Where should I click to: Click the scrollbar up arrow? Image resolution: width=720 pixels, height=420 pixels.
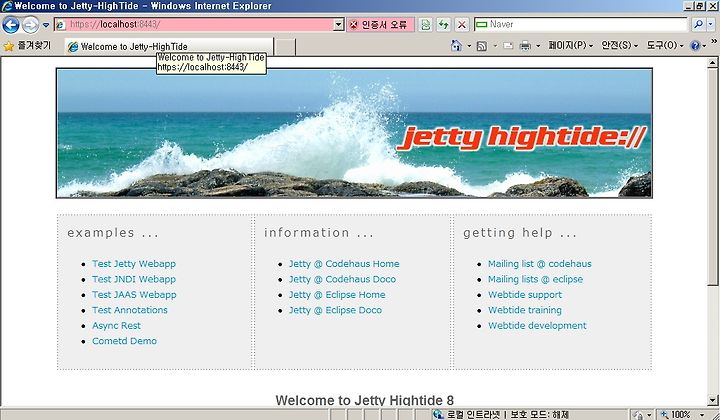pos(713,62)
